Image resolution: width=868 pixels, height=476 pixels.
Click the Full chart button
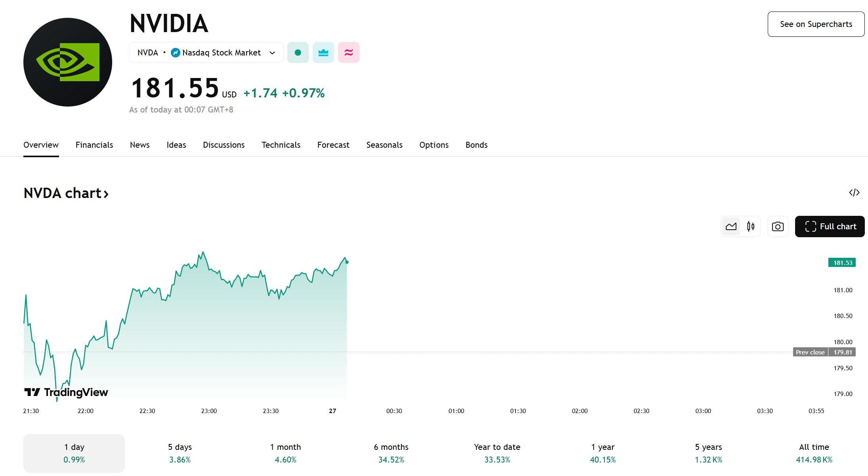point(830,227)
